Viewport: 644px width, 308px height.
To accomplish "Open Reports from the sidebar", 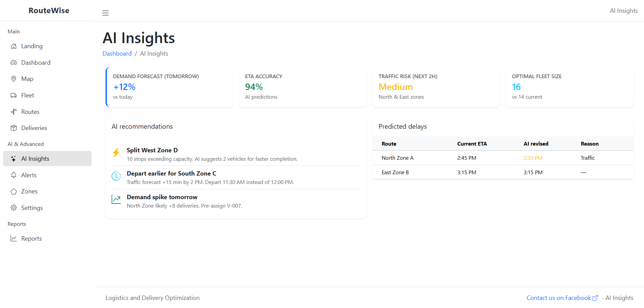I will pyautogui.click(x=31, y=239).
